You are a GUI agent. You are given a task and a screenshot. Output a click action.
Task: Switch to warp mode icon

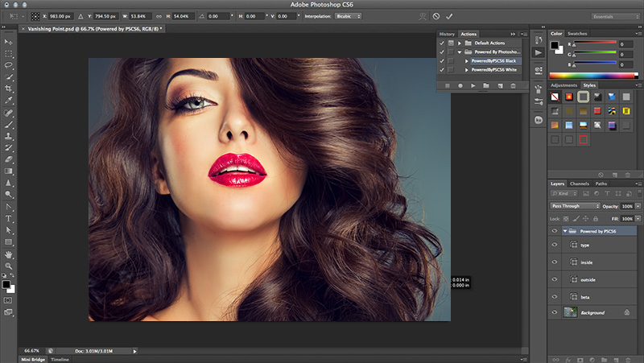(422, 16)
